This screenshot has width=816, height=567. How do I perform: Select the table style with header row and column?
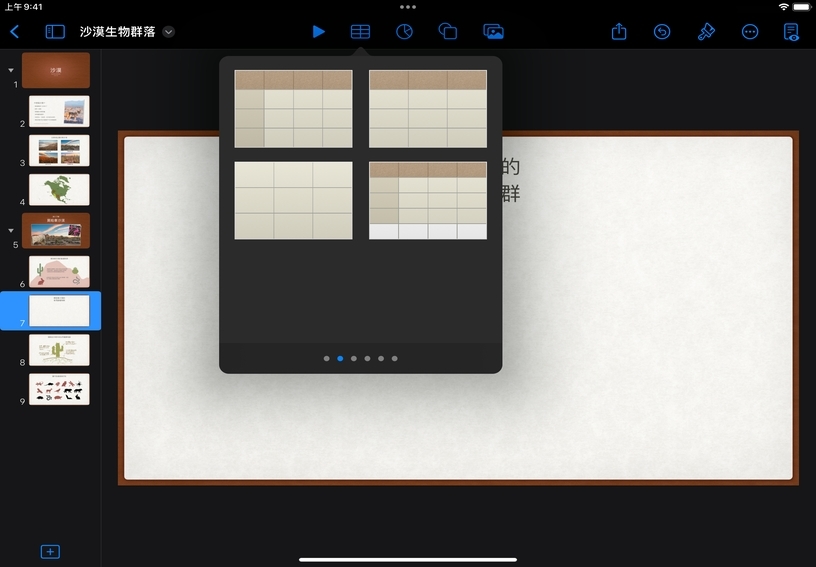click(293, 109)
